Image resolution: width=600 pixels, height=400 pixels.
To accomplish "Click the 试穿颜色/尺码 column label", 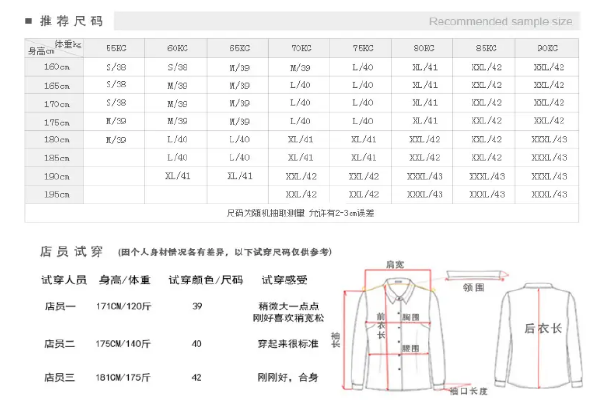I will (206, 280).
